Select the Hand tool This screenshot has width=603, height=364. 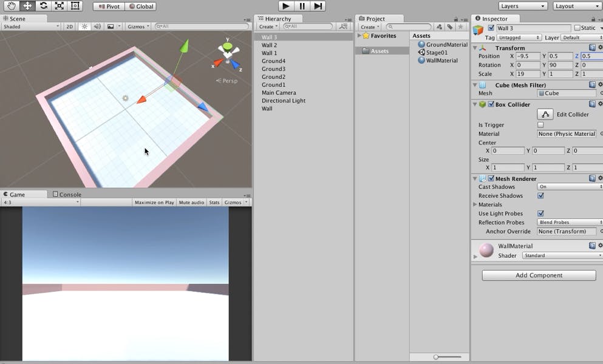tap(11, 6)
